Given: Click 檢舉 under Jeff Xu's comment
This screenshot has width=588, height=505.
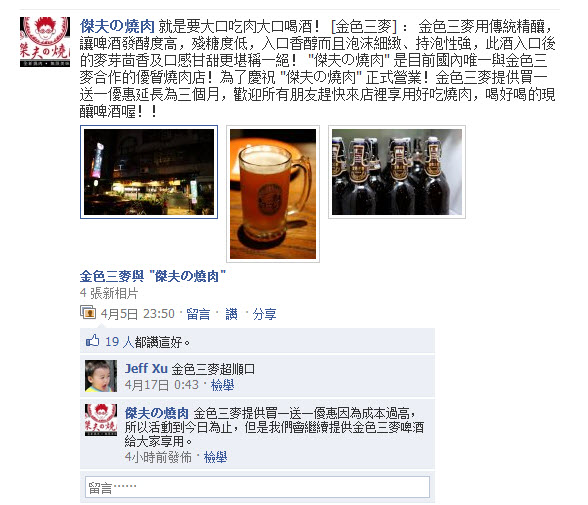Looking at the screenshot, I should coord(222,385).
